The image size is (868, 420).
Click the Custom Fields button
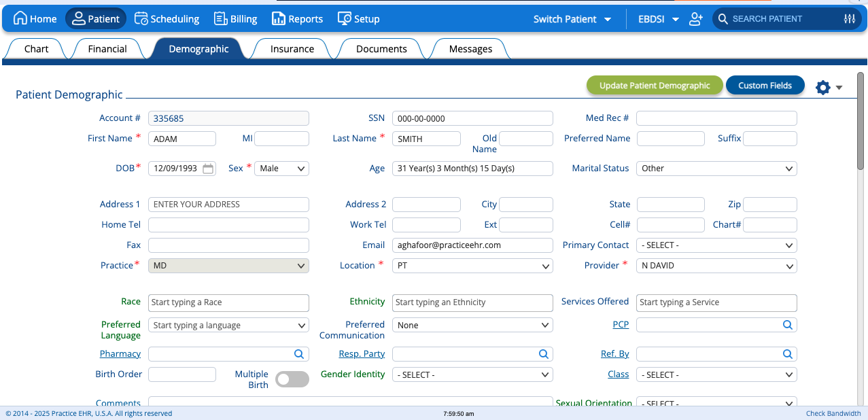pos(765,86)
